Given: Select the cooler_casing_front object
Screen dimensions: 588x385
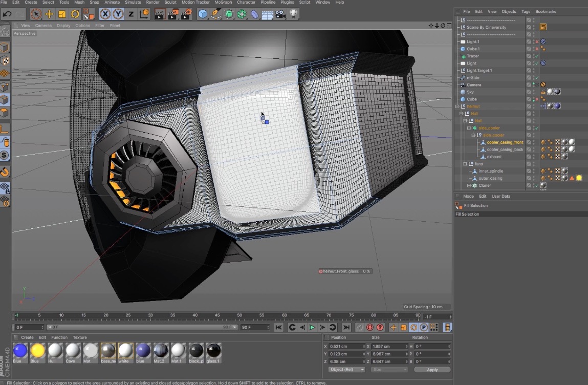Looking at the screenshot, I should coord(505,142).
